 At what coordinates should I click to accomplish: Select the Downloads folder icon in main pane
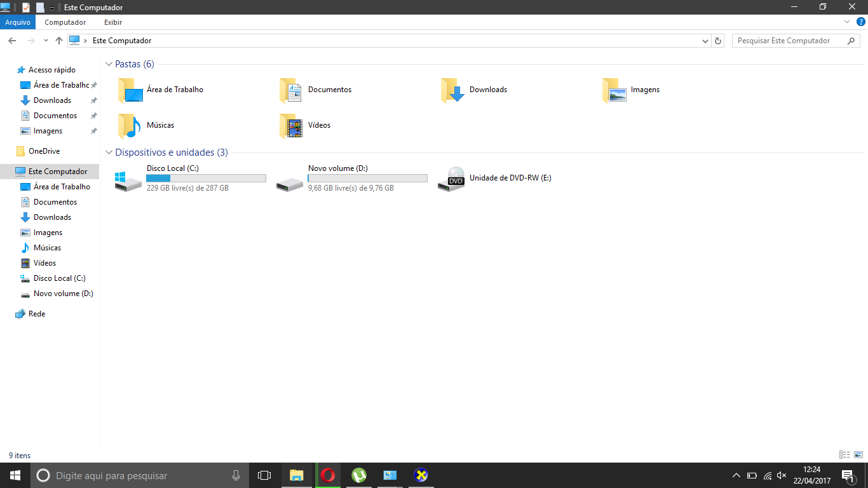point(453,90)
